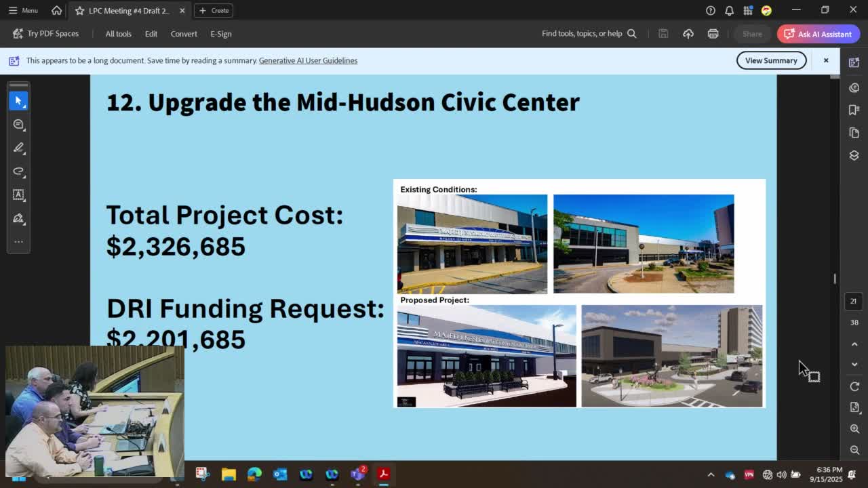Choose the freehand draw loop tool

click(x=18, y=171)
